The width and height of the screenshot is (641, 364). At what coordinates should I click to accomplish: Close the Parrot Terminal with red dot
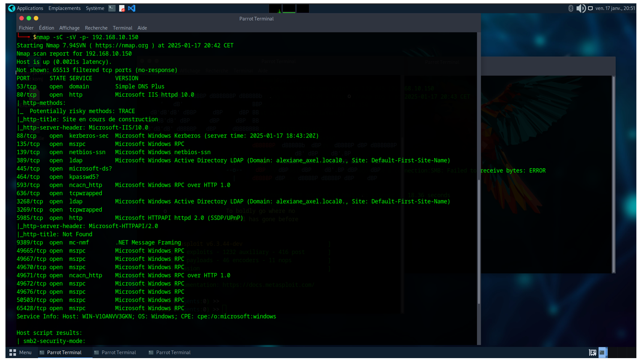point(21,18)
